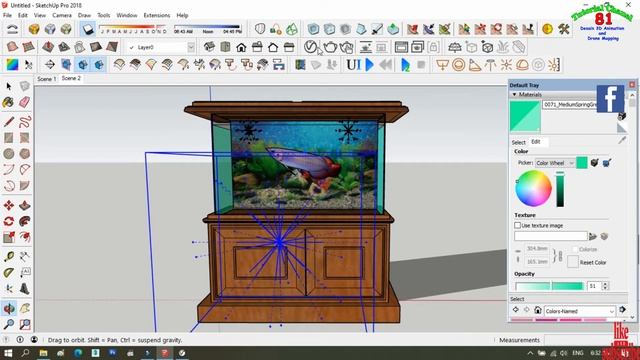This screenshot has height=360, width=640.
Task: Select the Line pencil tool
Action: click(x=9, y=122)
